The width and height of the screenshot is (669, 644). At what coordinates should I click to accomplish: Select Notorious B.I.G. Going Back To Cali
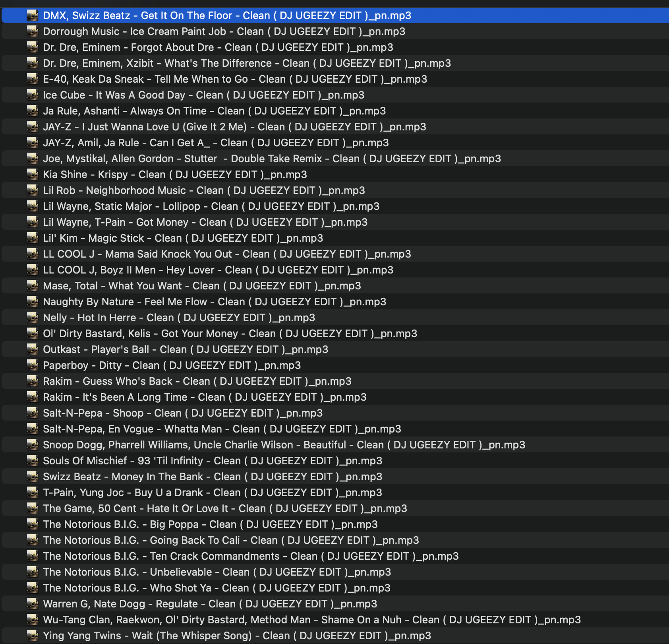231,540
